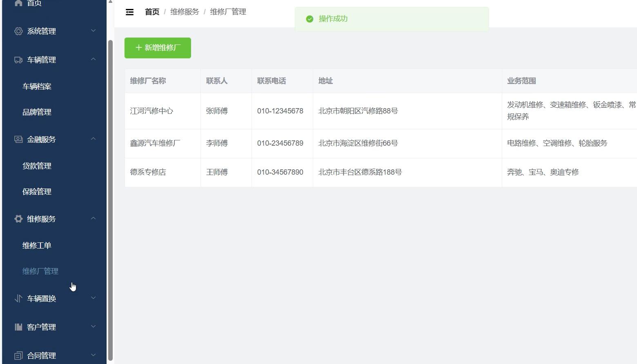Image resolution: width=637 pixels, height=364 pixels.
Task: Click phone number 010-34567890
Action: pos(280,172)
